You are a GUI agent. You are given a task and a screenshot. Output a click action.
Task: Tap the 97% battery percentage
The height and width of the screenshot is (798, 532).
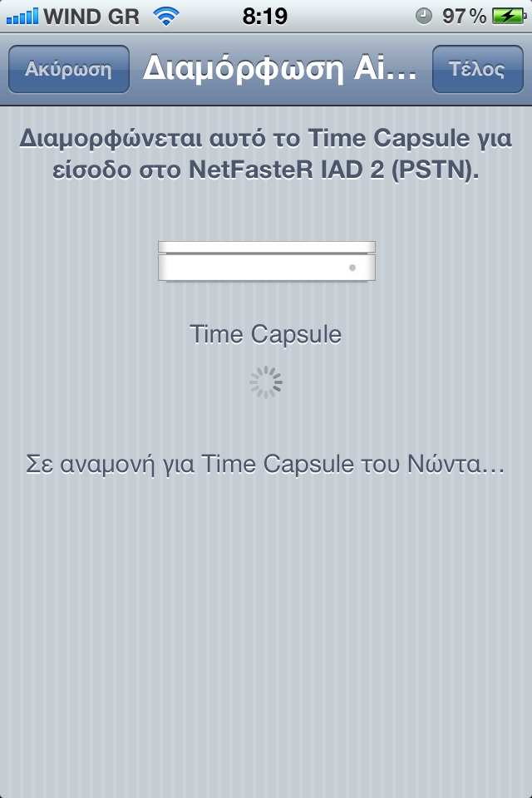point(465,17)
